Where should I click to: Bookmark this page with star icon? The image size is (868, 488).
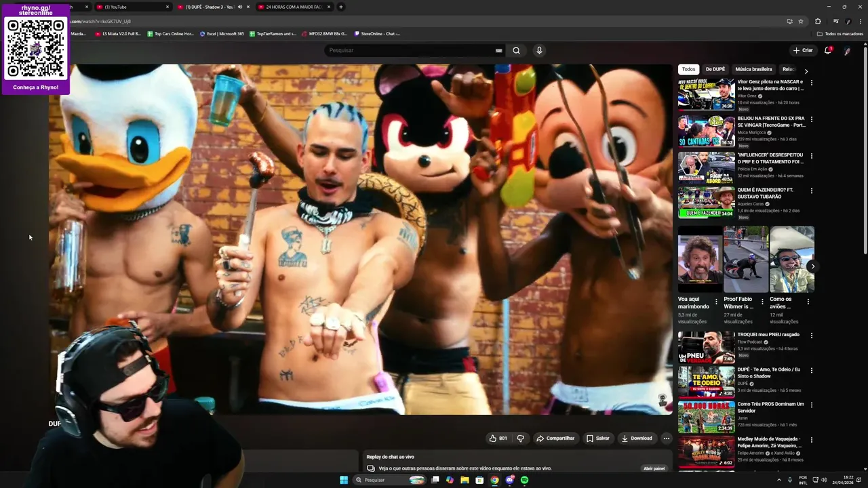click(801, 21)
